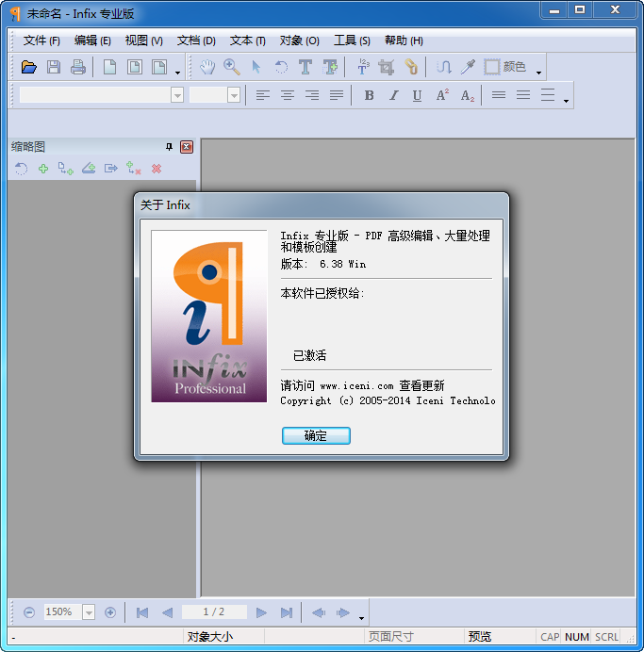
Task: Toggle underline formatting
Action: (418, 96)
